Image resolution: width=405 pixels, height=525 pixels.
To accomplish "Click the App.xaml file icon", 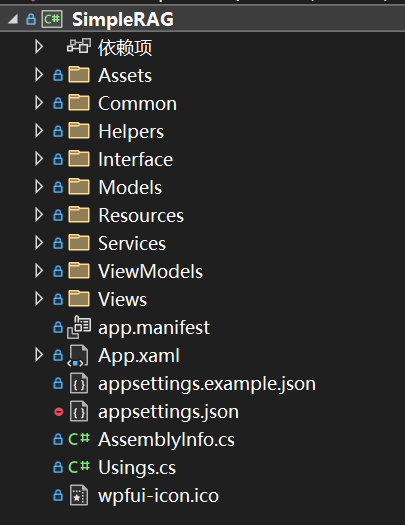I will (x=79, y=356).
